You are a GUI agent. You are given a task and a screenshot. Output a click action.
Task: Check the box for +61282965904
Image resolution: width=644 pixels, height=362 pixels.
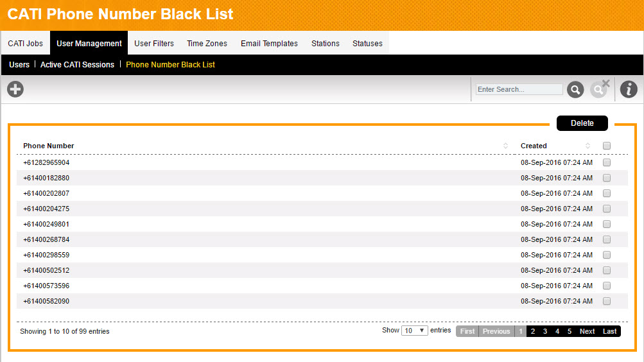tap(607, 162)
